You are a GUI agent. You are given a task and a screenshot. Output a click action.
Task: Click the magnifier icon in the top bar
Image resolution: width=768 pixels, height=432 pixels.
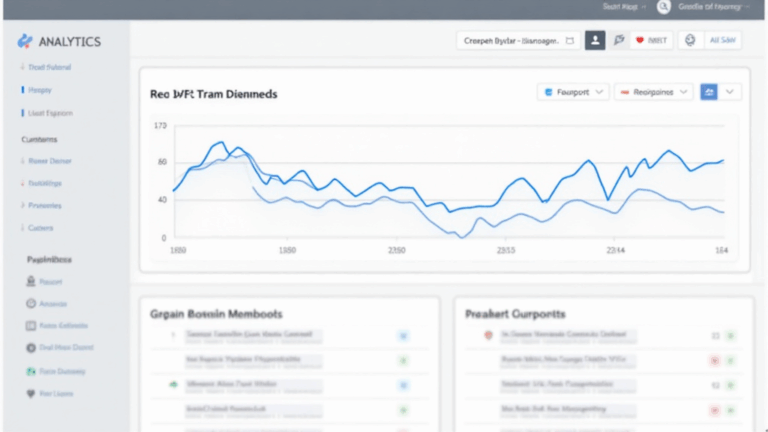(662, 7)
